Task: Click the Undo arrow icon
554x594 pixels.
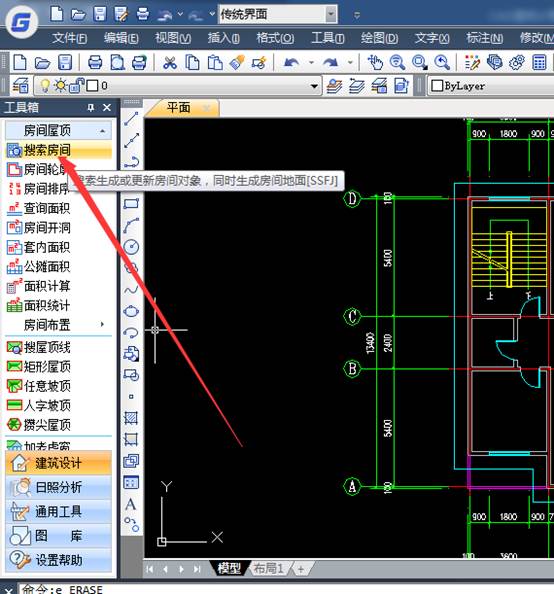Action: point(291,63)
